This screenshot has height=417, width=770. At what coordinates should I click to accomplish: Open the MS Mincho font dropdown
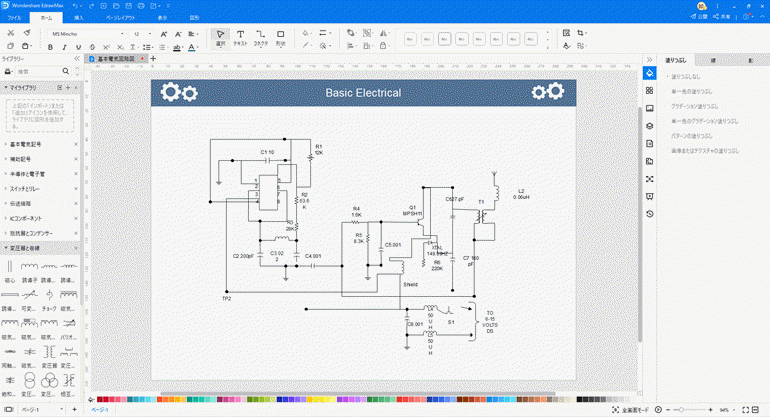[84, 33]
